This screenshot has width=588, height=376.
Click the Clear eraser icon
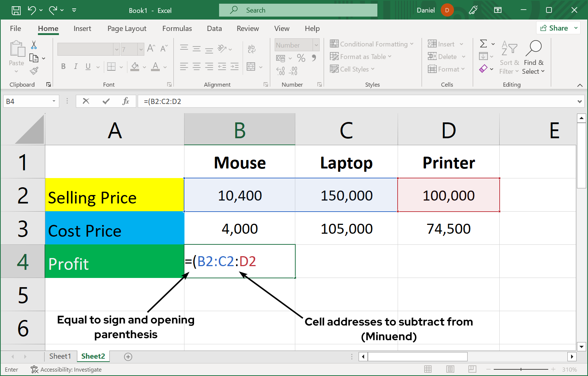click(x=483, y=69)
